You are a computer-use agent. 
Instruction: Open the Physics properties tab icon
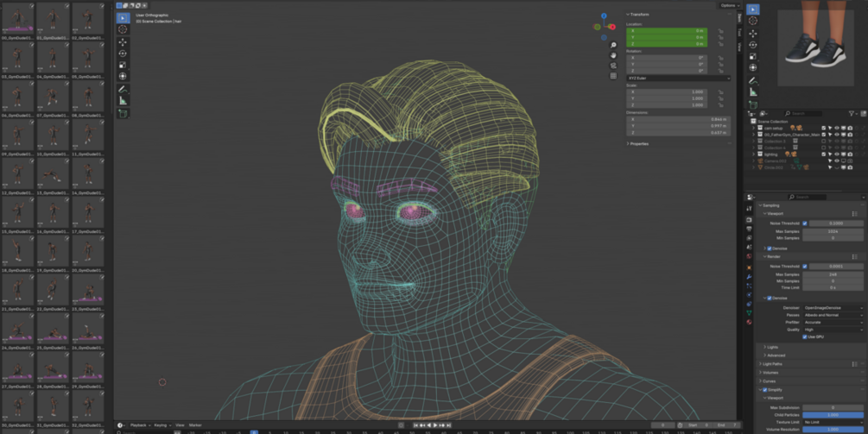[x=749, y=295]
